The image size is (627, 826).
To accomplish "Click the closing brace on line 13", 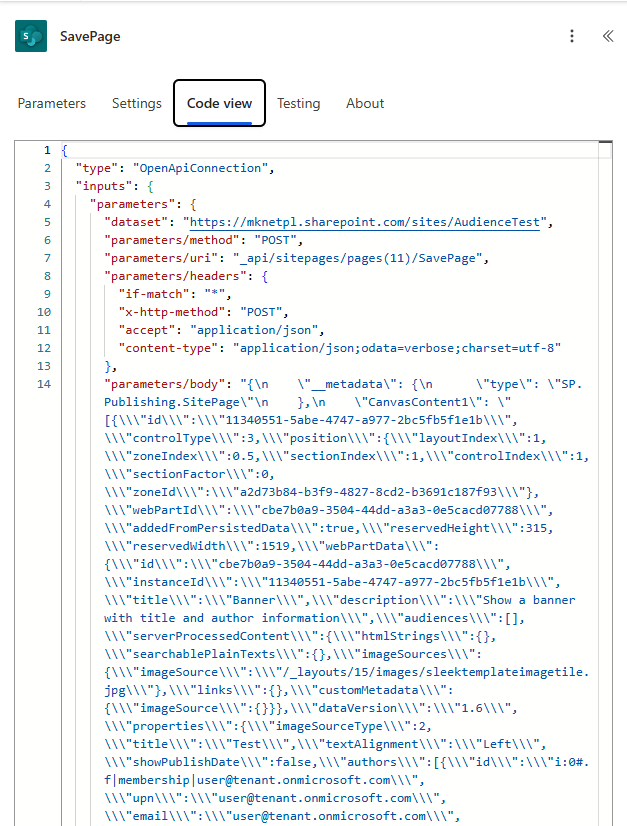I will click(107, 366).
